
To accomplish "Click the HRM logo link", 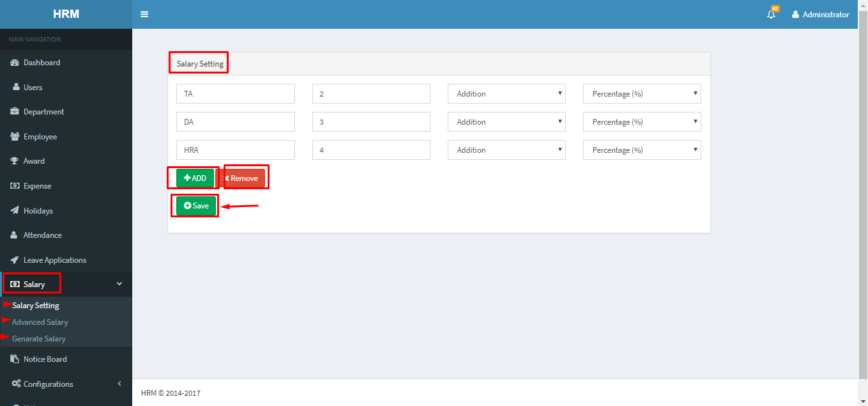I will click(x=66, y=14).
